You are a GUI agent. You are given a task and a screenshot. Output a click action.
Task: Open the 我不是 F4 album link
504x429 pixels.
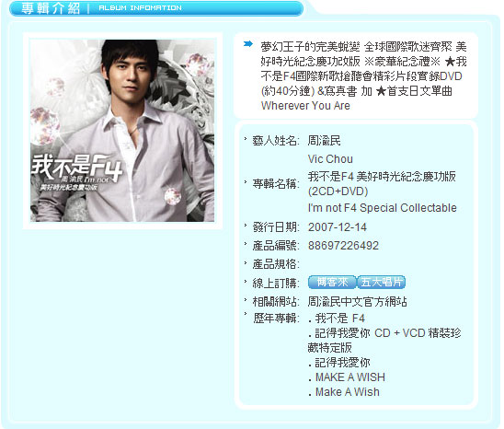click(x=339, y=319)
